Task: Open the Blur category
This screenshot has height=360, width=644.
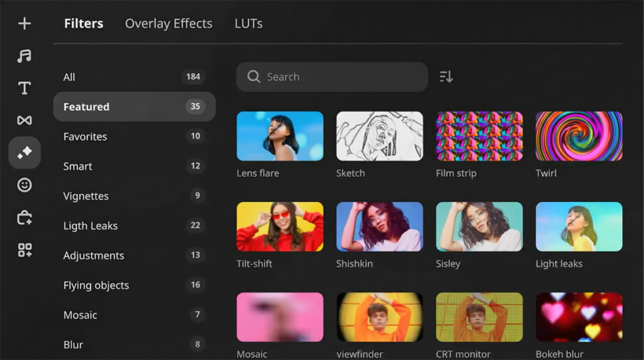Action: coord(135,344)
